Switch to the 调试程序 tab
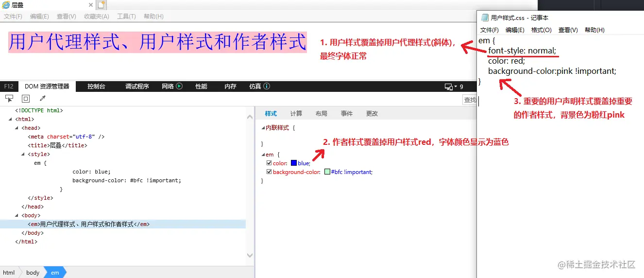This screenshot has height=278, width=644. pyautogui.click(x=137, y=87)
